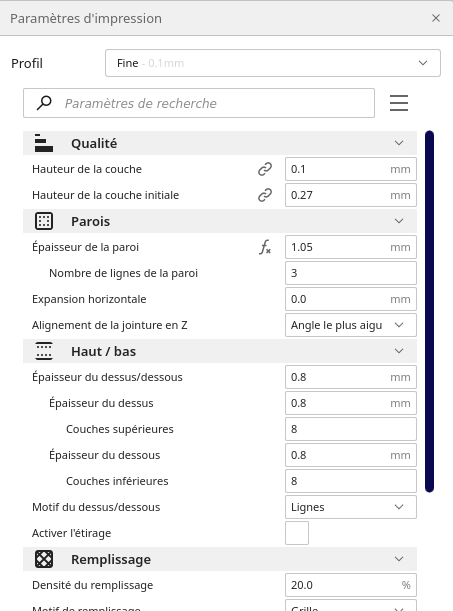Click the search magnifier icon
This screenshot has height=611, width=453.
pos(44,103)
